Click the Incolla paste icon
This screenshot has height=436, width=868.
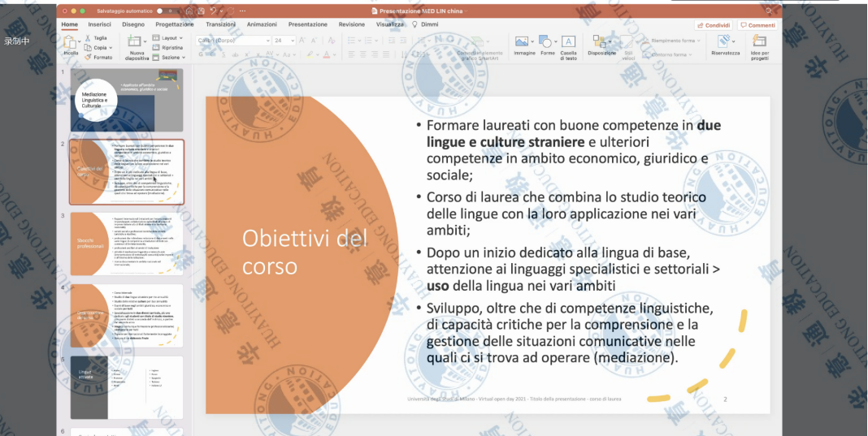(70, 42)
